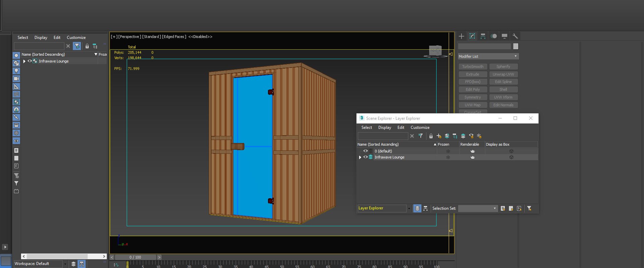Viewport: 644px width, 268px height.
Task: Open Customize menu in left Scene Explorer
Action: click(x=76, y=38)
